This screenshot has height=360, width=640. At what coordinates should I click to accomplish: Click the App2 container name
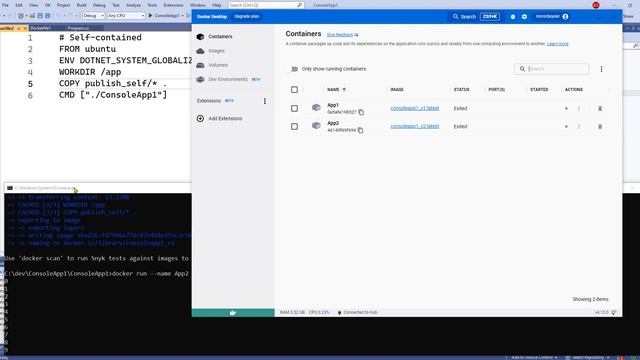pos(333,123)
